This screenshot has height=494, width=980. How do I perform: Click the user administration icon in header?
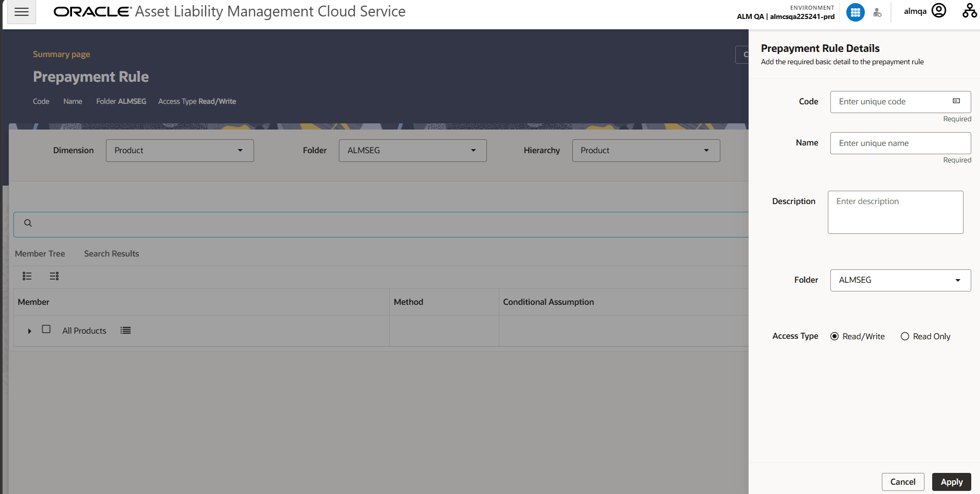coord(878,13)
